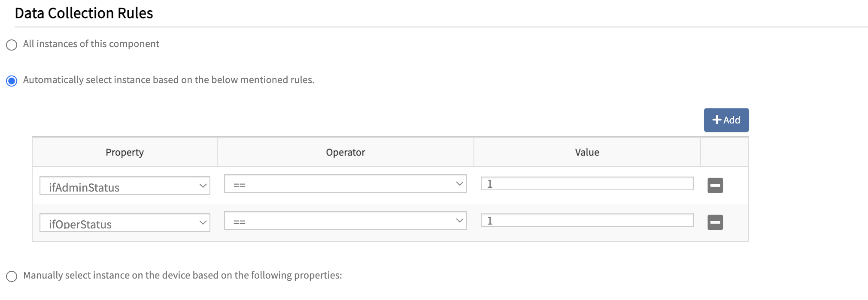Select 'All instances of this component' radio
Screen dimensions: 868x300
click(12, 45)
